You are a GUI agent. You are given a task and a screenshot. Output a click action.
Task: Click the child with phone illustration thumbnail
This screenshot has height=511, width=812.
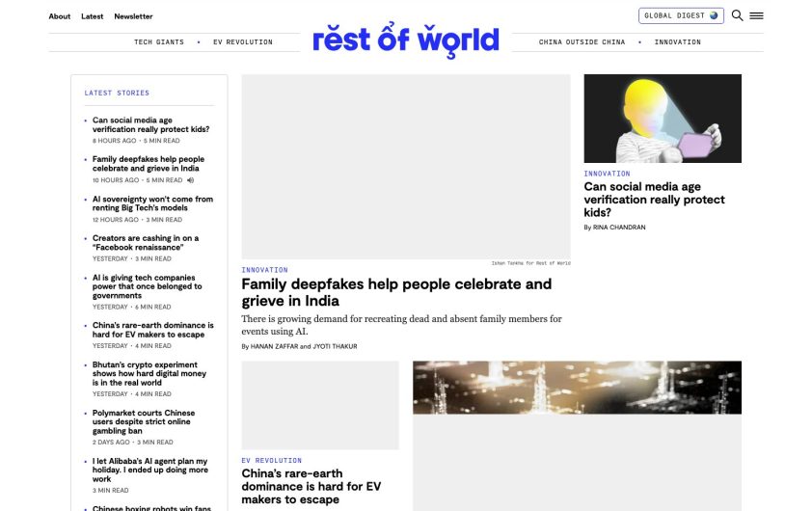pyautogui.click(x=663, y=118)
